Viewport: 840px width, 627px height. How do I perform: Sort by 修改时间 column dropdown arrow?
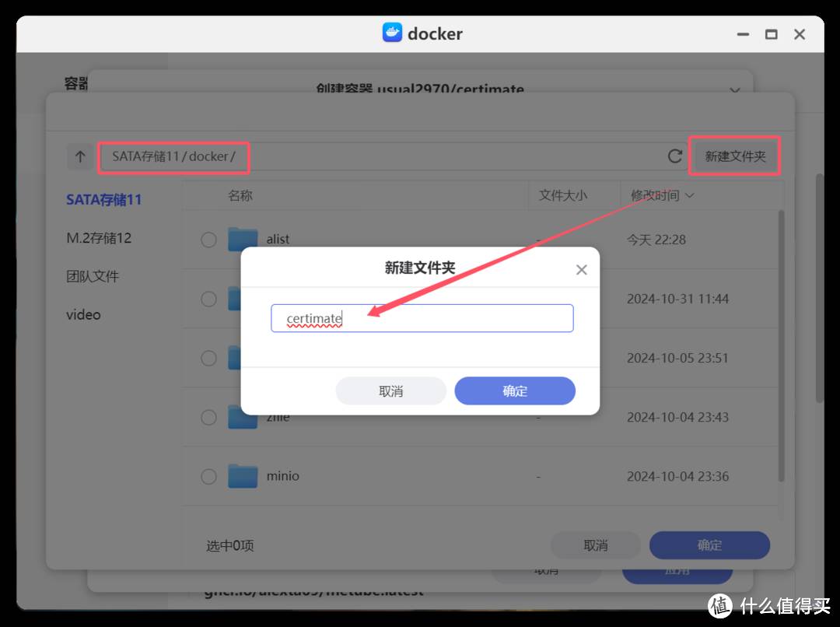pyautogui.click(x=690, y=195)
